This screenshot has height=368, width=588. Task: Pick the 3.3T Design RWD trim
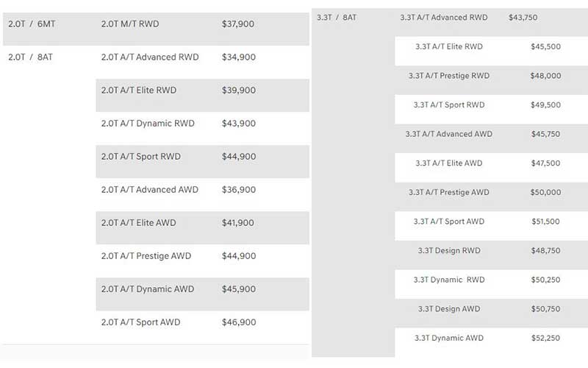point(449,251)
